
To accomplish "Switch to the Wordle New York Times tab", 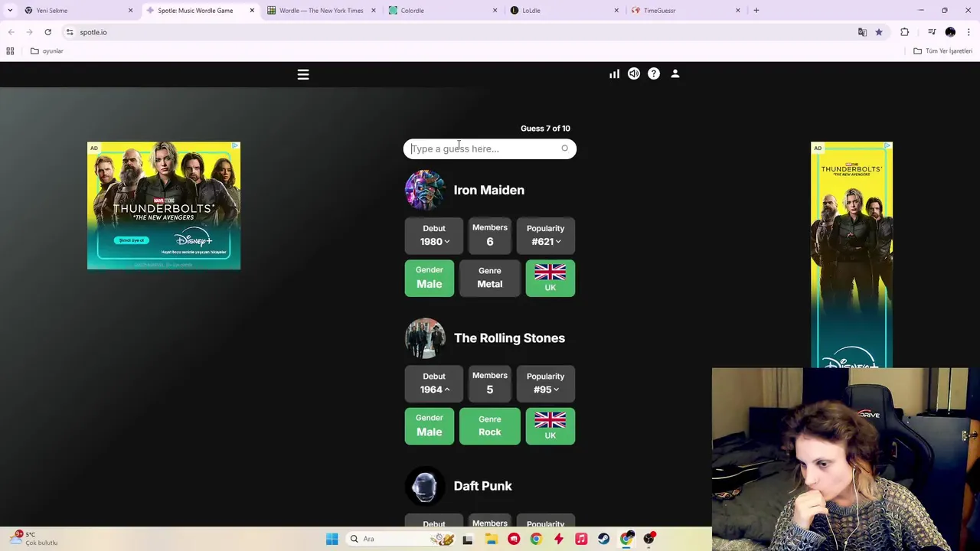I will pyautogui.click(x=320, y=10).
